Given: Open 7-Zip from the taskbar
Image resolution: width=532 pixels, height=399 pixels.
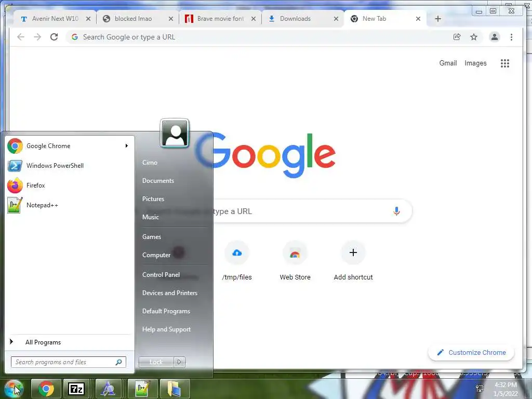Looking at the screenshot, I should click(77, 389).
